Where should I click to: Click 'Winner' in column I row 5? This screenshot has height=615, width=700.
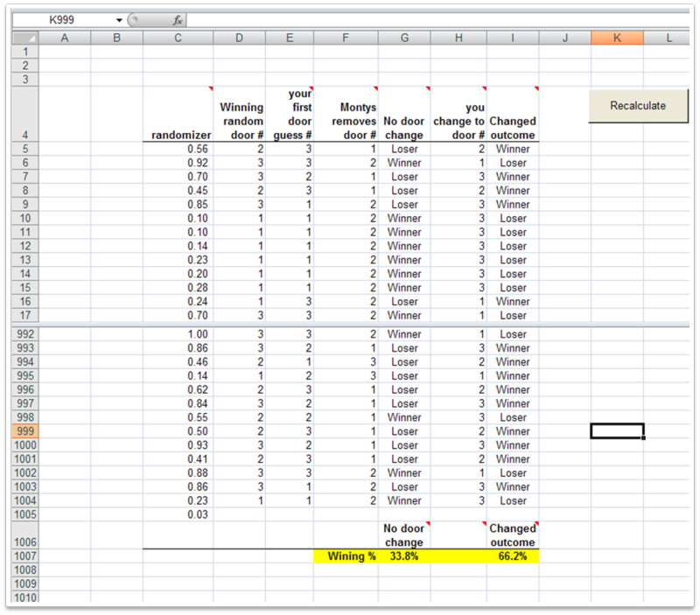pyautogui.click(x=513, y=149)
